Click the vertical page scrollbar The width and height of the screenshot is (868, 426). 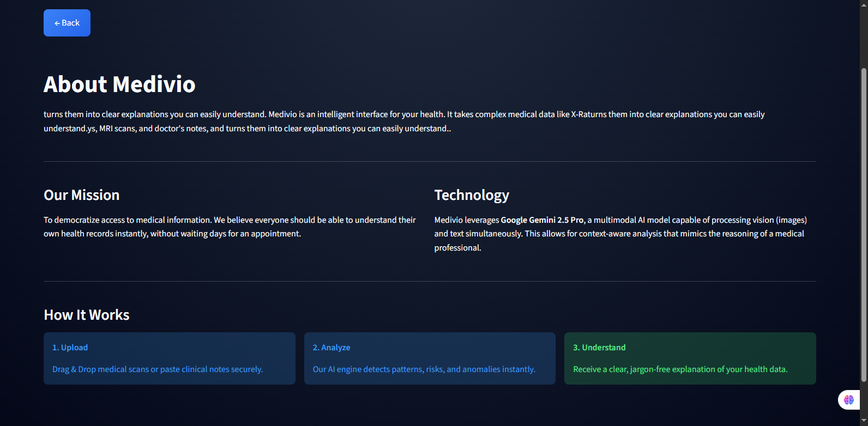pyautogui.click(x=864, y=224)
